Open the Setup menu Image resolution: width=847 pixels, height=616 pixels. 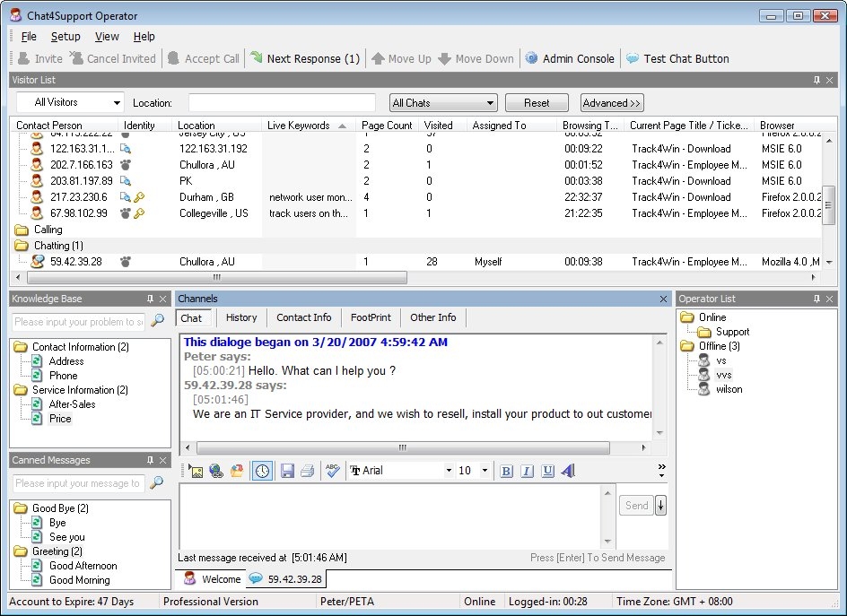tap(65, 37)
